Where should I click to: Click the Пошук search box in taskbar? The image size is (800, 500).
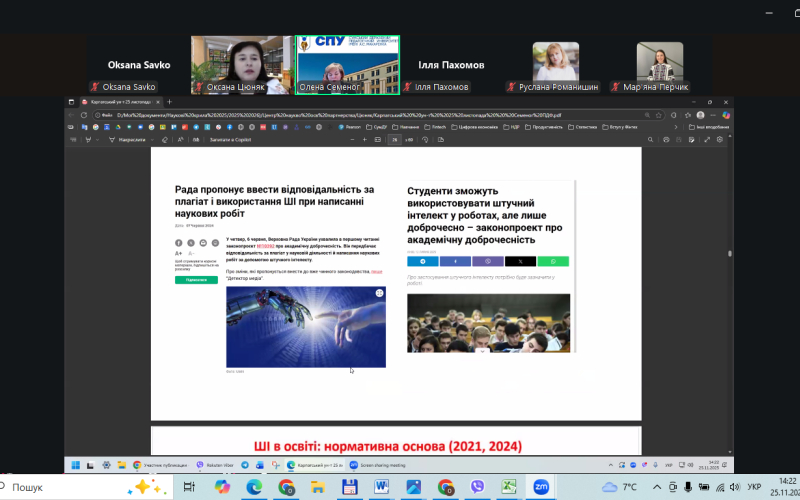click(60, 487)
